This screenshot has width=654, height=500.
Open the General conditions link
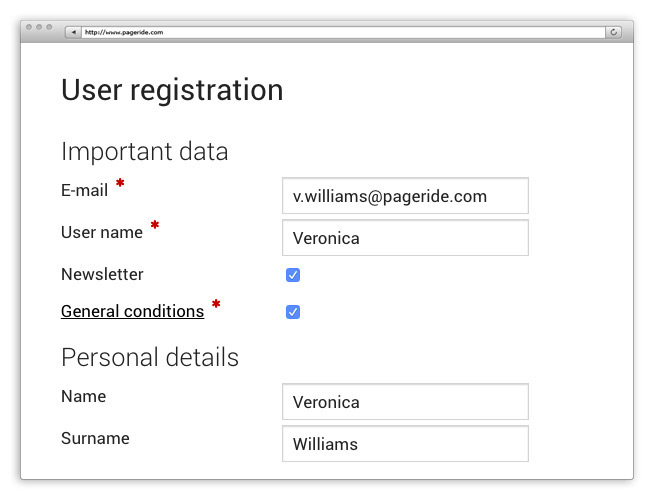pos(132,311)
